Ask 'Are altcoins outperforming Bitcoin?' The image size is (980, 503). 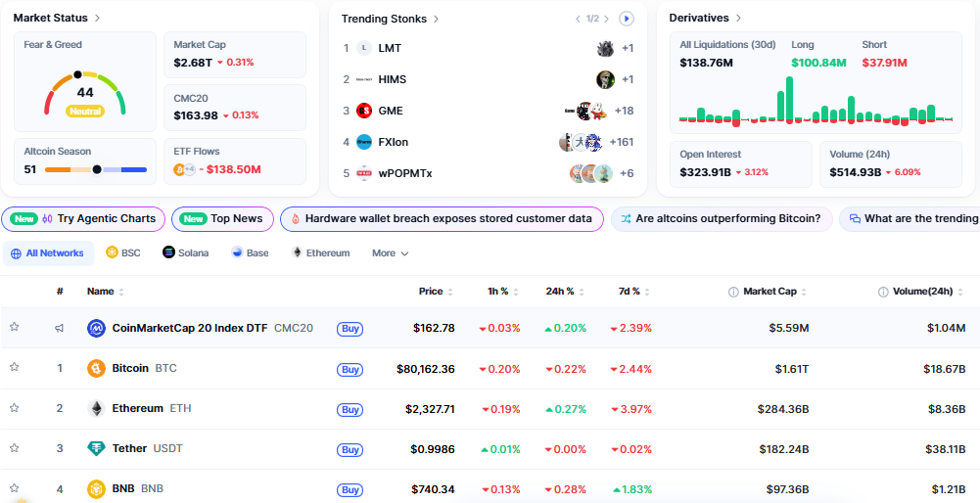[722, 218]
